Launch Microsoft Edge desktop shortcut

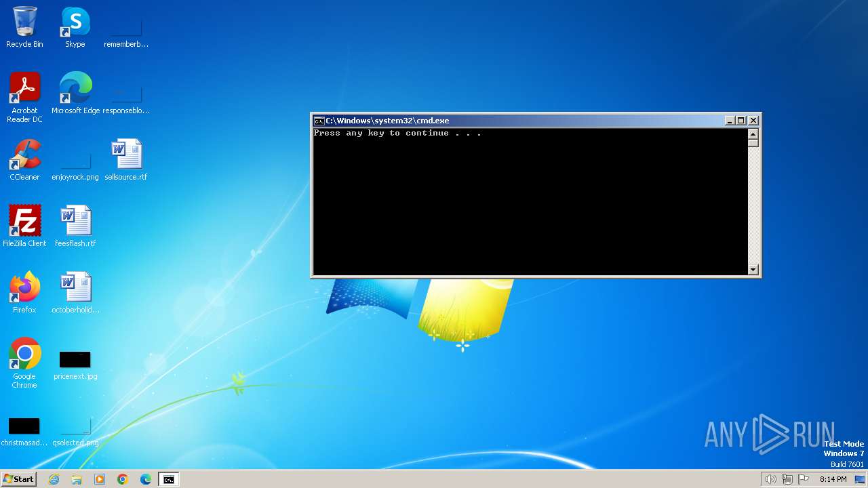pos(75,94)
